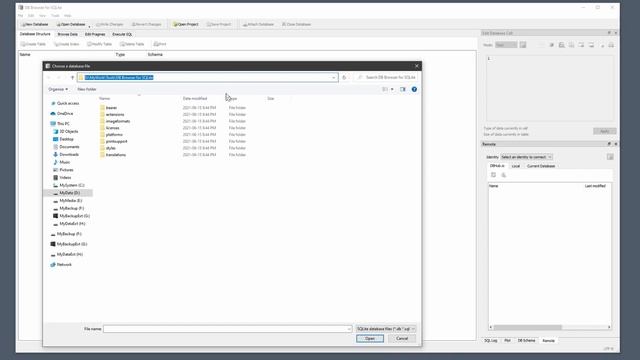This screenshot has height=360, width=640.
Task: Open Pictures in the sidebar
Action: (x=66, y=170)
